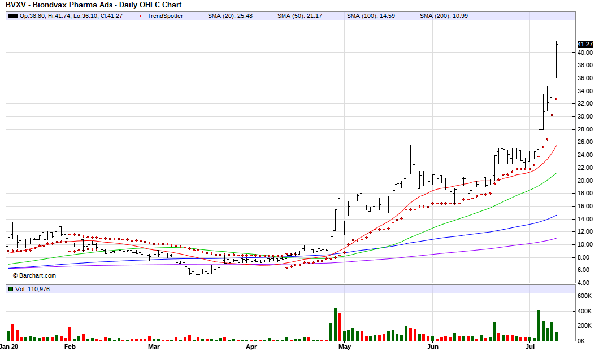
Task: Click the Mar date axis label
Action: pos(154,347)
